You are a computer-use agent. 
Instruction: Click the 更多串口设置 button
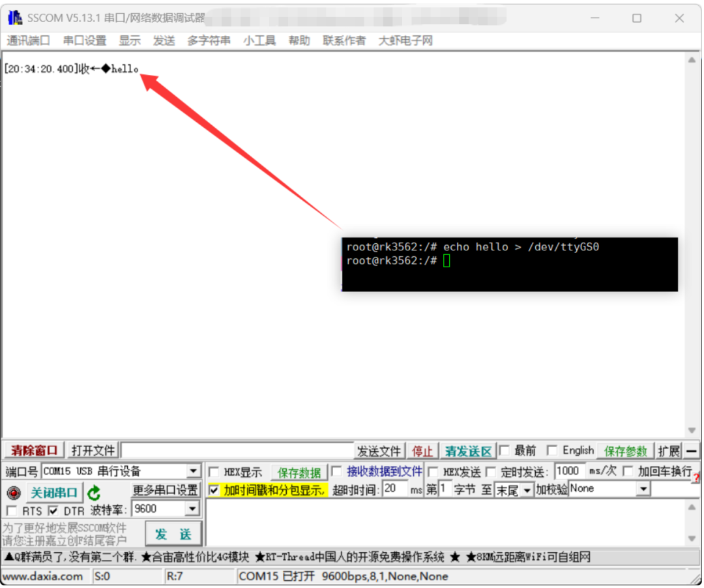165,490
